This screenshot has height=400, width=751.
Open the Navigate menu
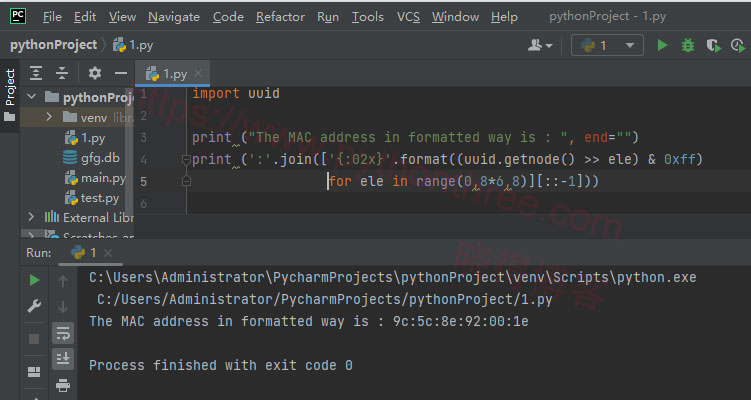pos(174,17)
